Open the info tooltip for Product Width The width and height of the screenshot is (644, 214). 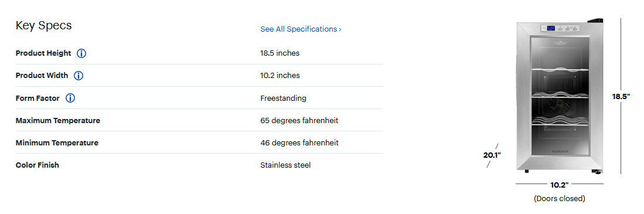pos(79,76)
